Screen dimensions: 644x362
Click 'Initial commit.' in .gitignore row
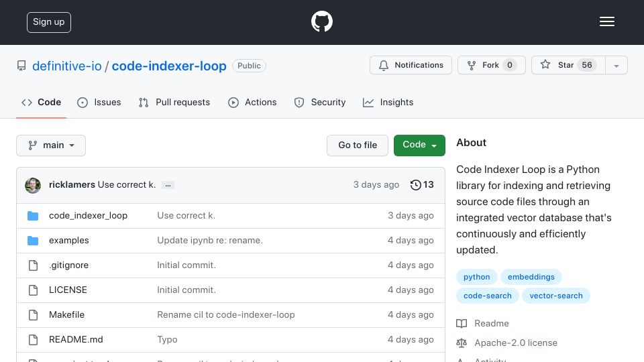click(x=186, y=265)
